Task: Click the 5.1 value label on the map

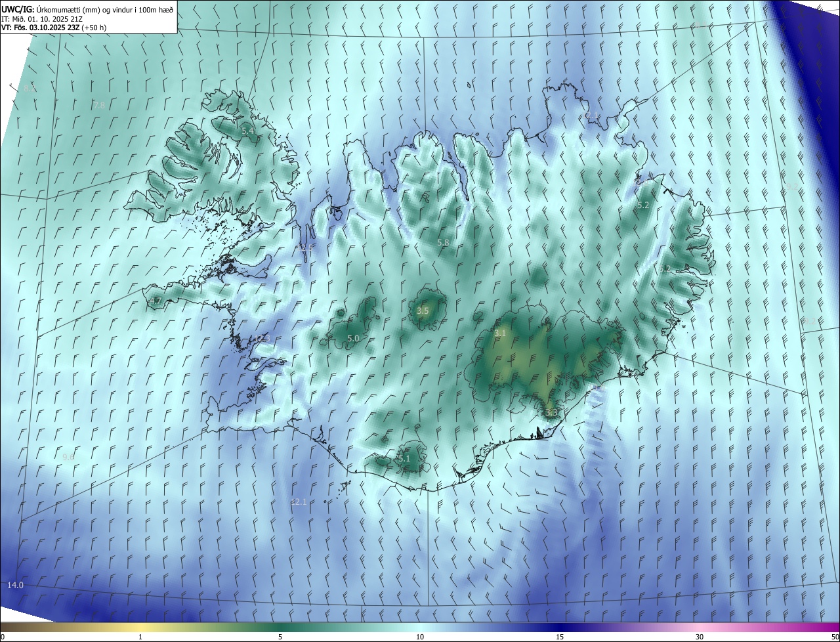Action: point(404,458)
